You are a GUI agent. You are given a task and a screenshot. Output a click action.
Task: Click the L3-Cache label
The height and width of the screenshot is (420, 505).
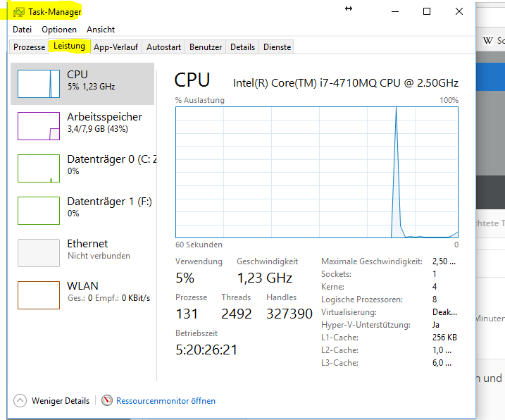[x=339, y=363]
